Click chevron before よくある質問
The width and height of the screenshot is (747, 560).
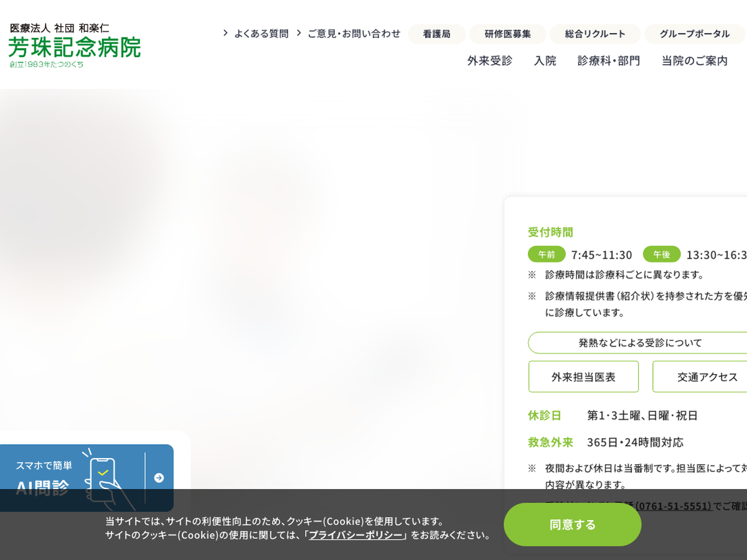[225, 33]
